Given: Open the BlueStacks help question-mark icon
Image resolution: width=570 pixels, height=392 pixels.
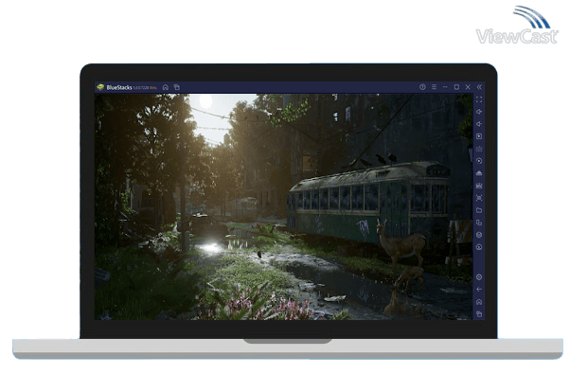Looking at the screenshot, I should 422,87.
